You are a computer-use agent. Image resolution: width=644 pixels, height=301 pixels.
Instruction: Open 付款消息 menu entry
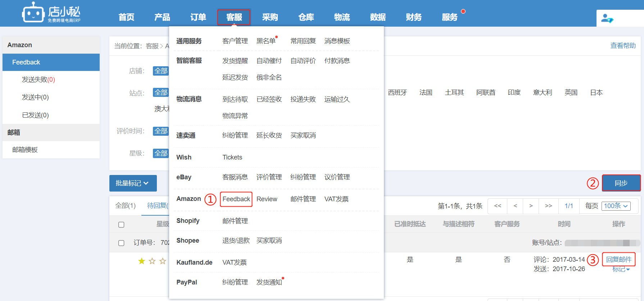coord(337,61)
